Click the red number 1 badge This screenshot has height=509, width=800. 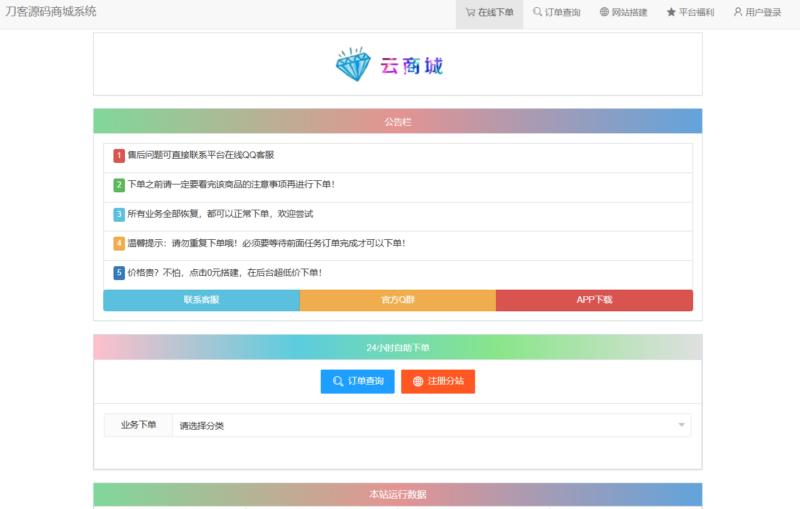119,156
